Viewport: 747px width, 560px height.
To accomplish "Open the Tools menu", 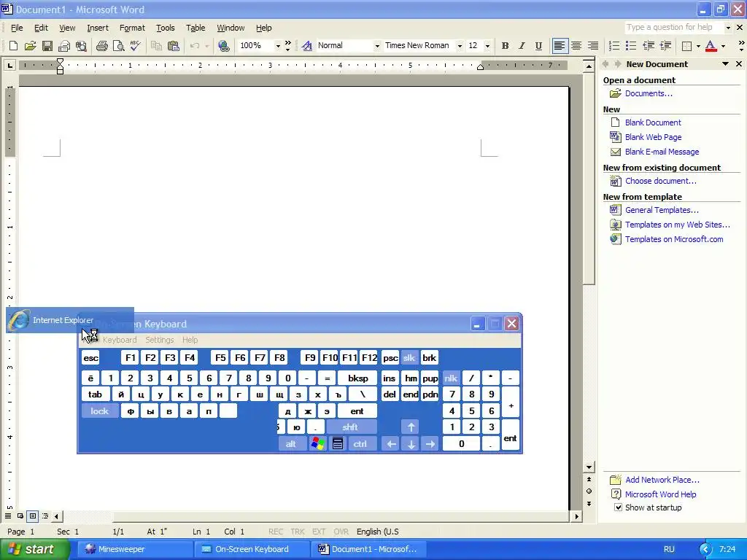I will coord(166,28).
